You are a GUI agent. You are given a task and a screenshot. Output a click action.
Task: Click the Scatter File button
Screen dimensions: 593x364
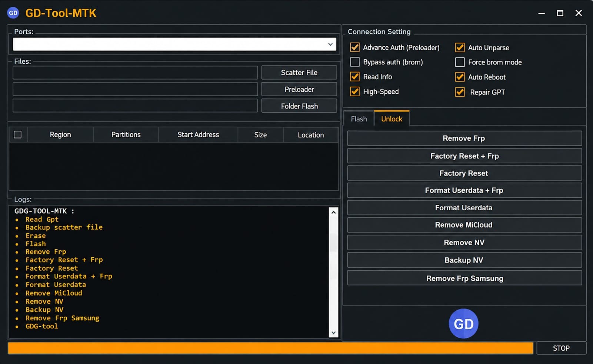299,73
